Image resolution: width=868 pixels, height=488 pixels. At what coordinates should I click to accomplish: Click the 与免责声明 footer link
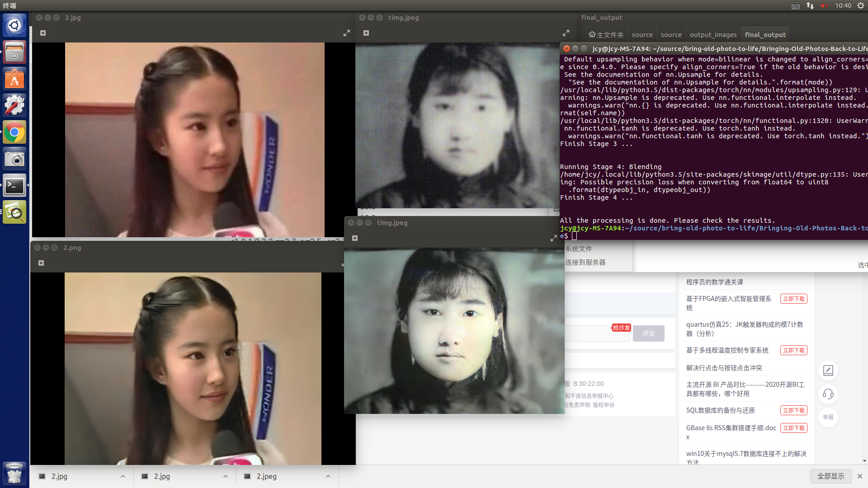pyautogui.click(x=577, y=405)
